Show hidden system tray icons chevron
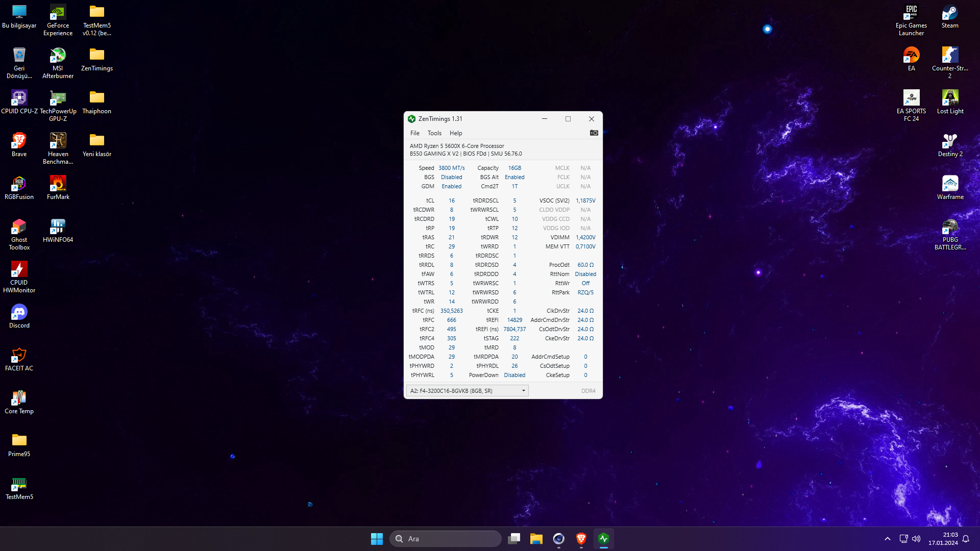Screen dimensions: 980x551 [x=887, y=539]
